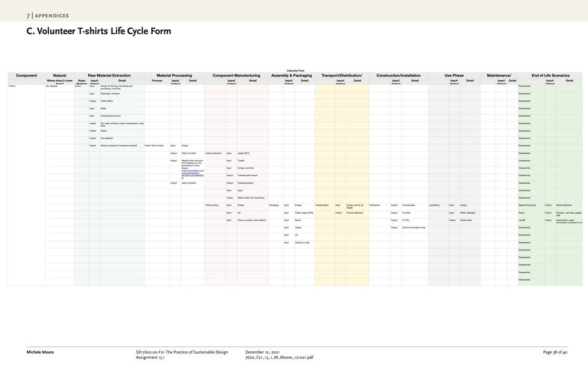Select the Component column header
Image resolution: width=588 pixels, height=380 pixels.
tap(26, 75)
